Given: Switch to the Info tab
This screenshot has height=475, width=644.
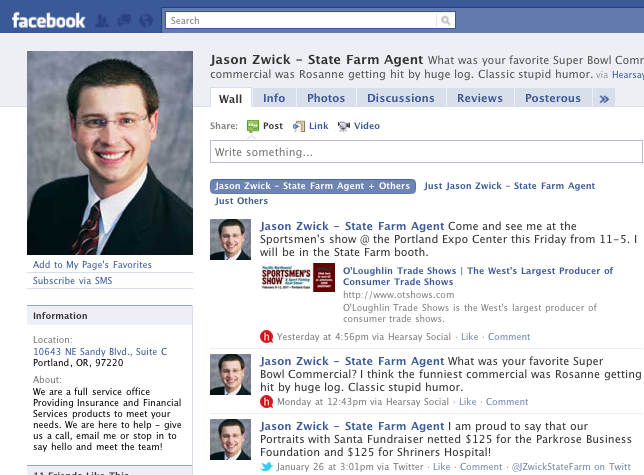Looking at the screenshot, I should click(274, 98).
